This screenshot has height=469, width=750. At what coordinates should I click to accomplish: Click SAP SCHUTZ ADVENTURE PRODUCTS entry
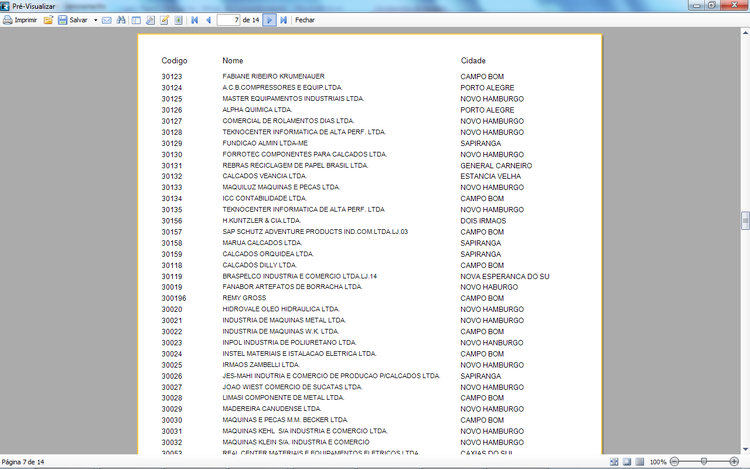315,232
